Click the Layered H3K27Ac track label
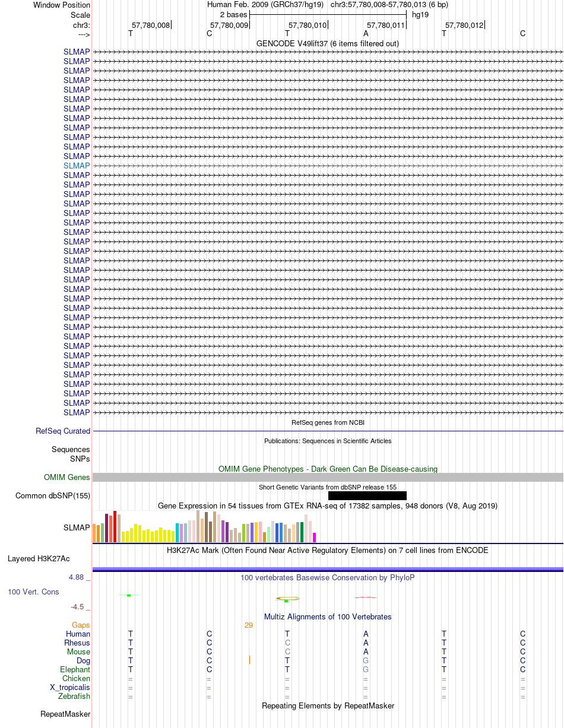The image size is (564, 728). click(39, 559)
